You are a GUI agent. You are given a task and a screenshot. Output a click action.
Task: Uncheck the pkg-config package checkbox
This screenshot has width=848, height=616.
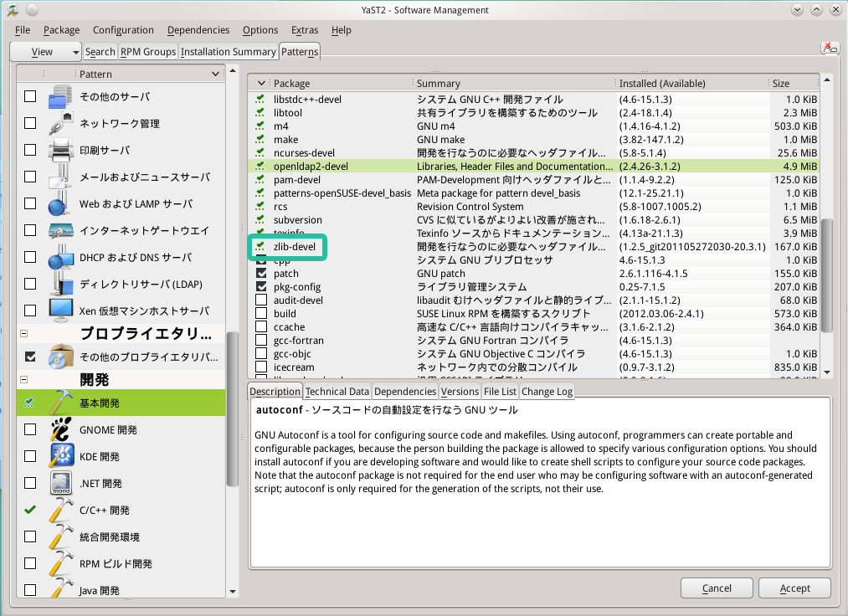pos(261,286)
